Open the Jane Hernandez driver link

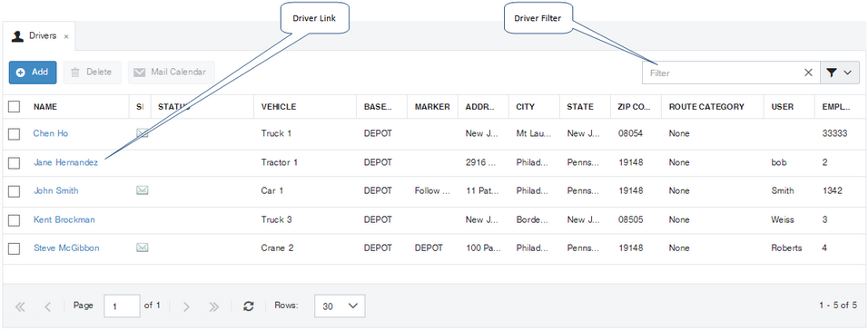66,162
